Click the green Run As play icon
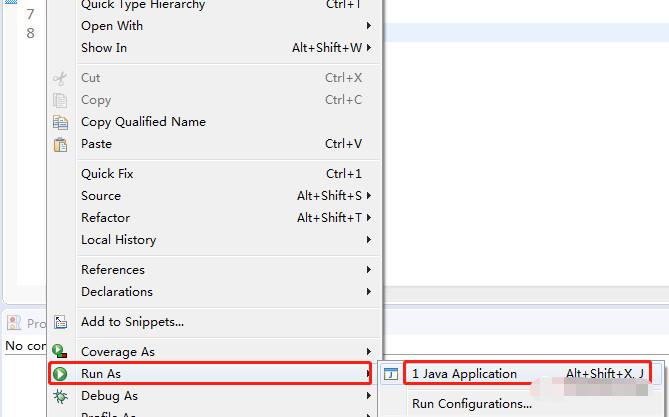 tap(60, 374)
